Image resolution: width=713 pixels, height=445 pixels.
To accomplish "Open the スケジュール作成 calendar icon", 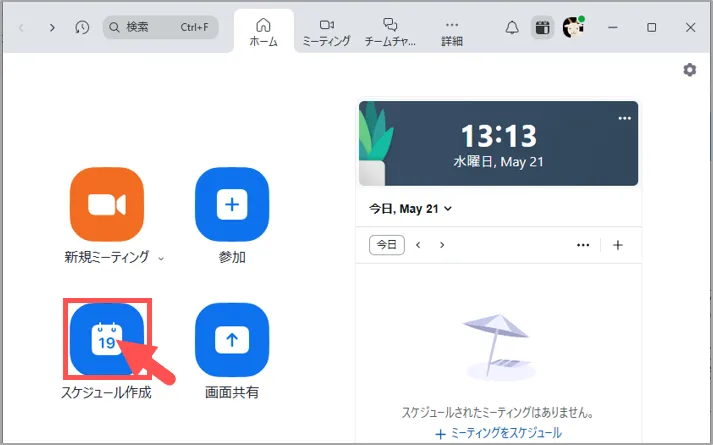I will coord(107,340).
